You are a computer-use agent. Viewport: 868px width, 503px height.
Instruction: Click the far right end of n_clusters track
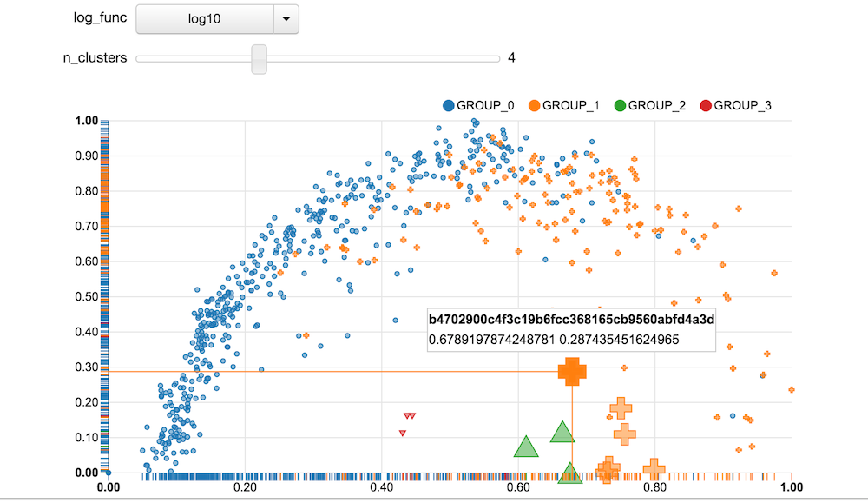pyautogui.click(x=498, y=58)
